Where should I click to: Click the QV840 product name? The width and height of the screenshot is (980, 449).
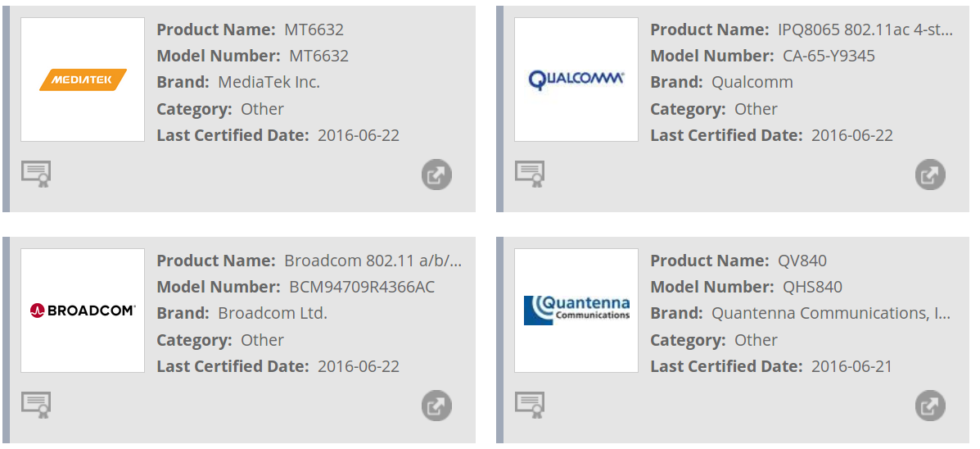[802, 261]
